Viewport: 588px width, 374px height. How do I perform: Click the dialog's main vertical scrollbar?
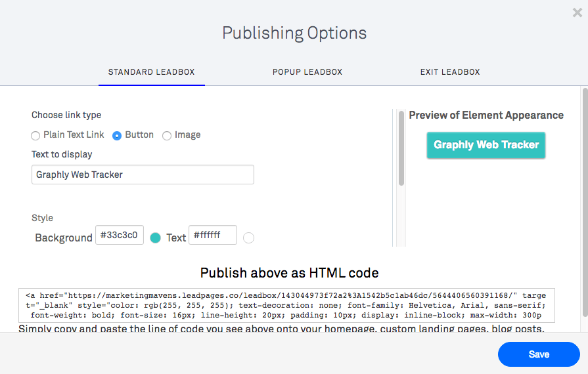click(585, 202)
